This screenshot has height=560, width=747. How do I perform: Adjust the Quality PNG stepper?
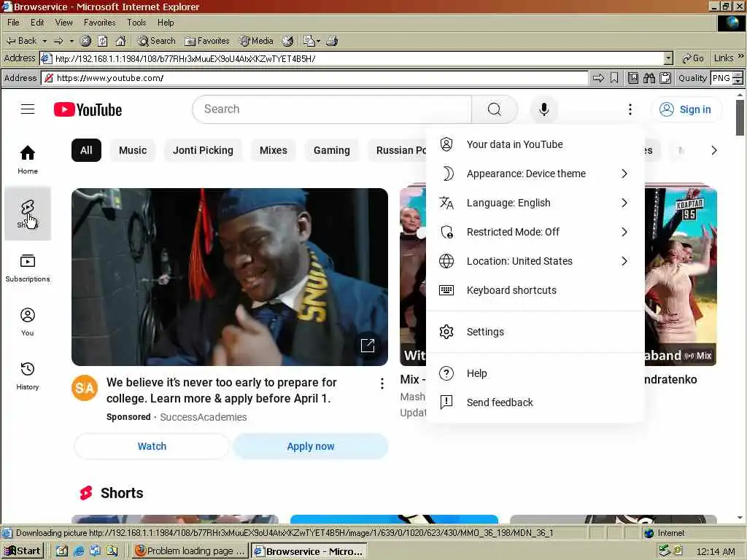pos(738,78)
